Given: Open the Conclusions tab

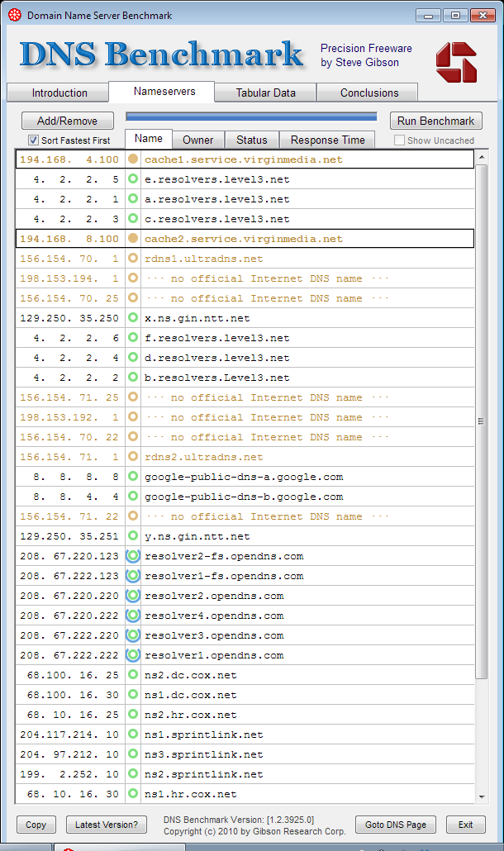Looking at the screenshot, I should click(369, 93).
